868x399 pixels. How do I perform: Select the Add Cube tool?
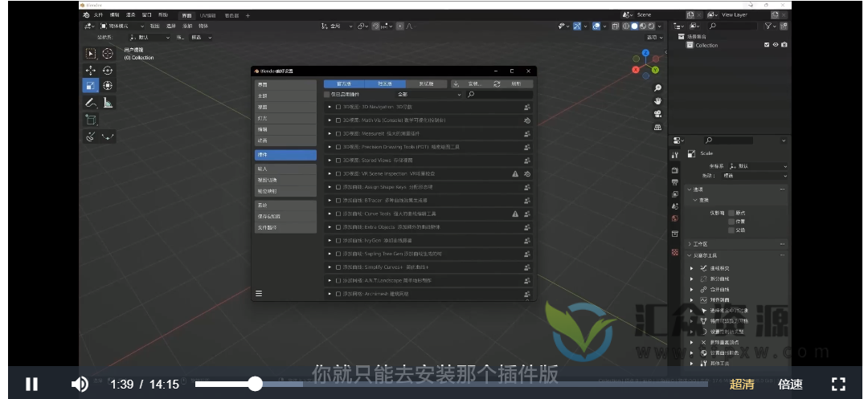[91, 120]
